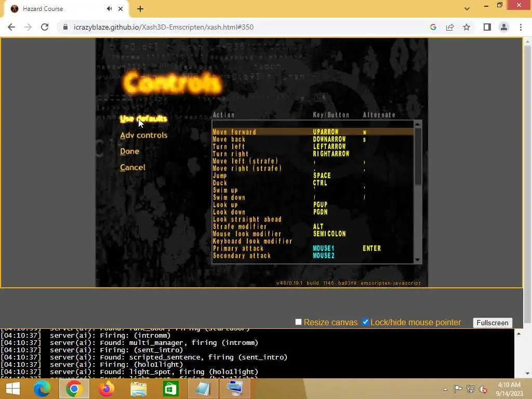This screenshot has height=399, width=532.
Task: Bookmark this page with the star
Action: 467,27
